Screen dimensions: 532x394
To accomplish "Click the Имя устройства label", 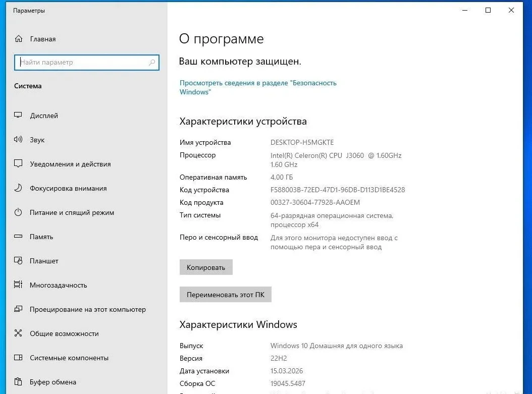I will pos(205,142).
